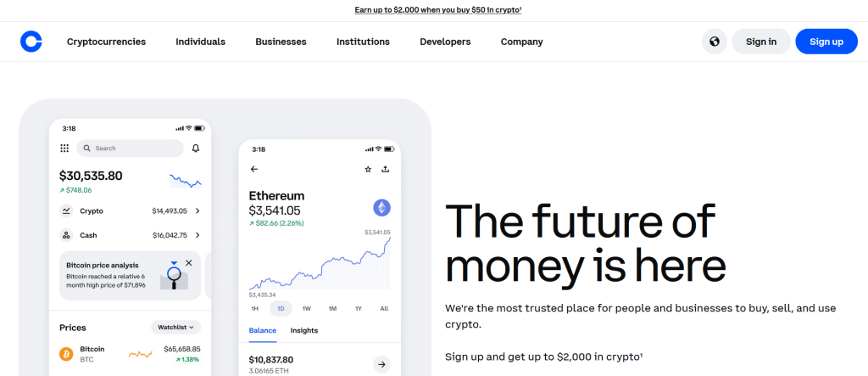This screenshot has width=868, height=376.
Task: Switch the chart range to All
Action: 384,308
